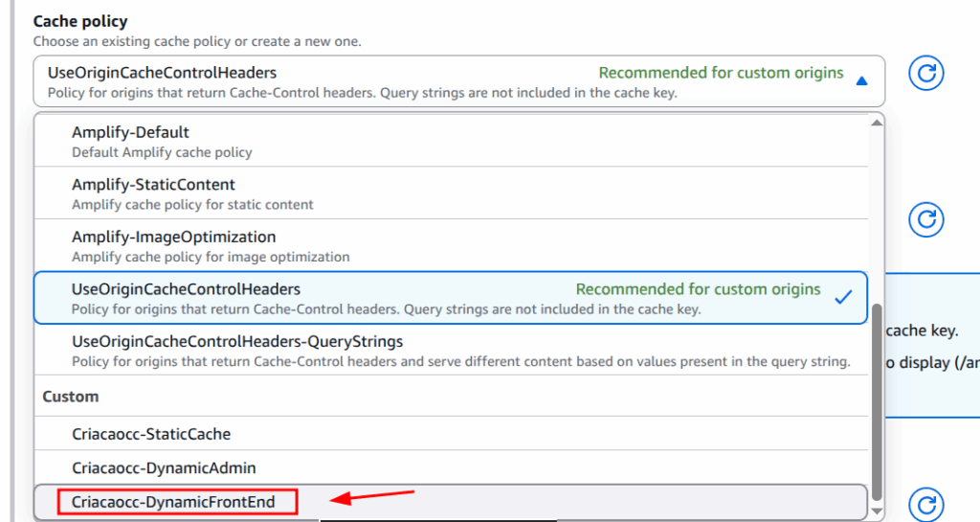Pick the Amplify-ImageOptimization policy option

[x=173, y=237]
